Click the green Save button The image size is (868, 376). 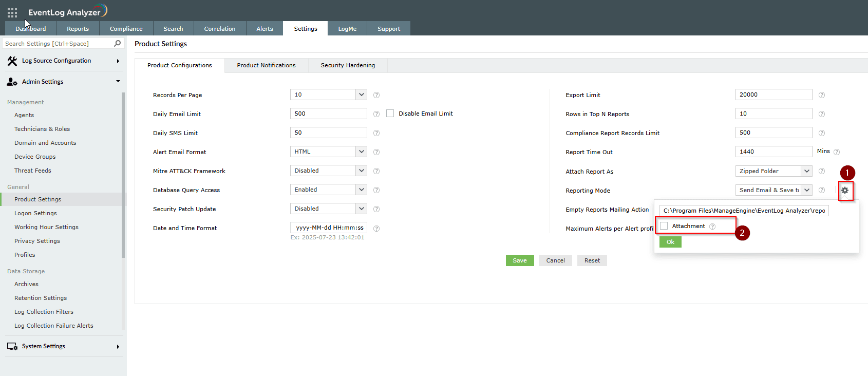tap(520, 260)
